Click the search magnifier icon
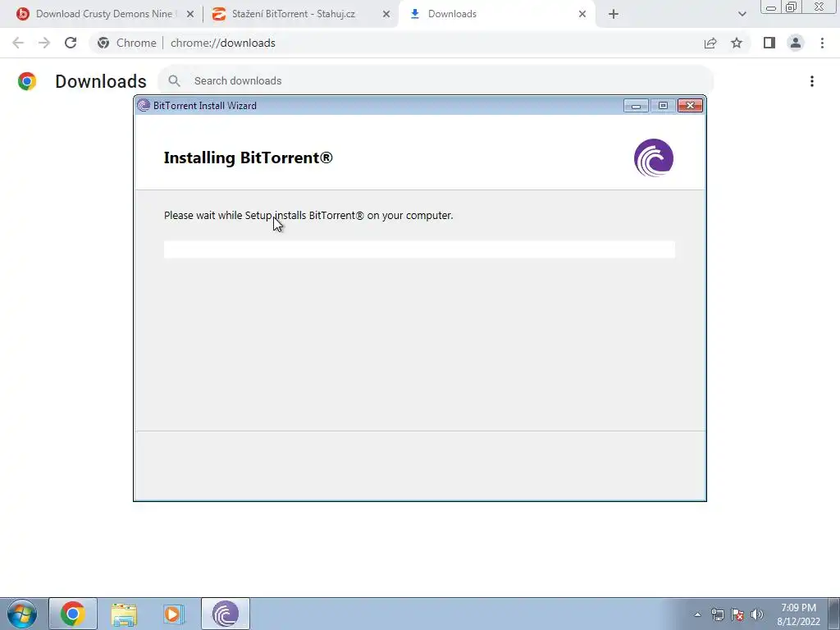 point(174,81)
